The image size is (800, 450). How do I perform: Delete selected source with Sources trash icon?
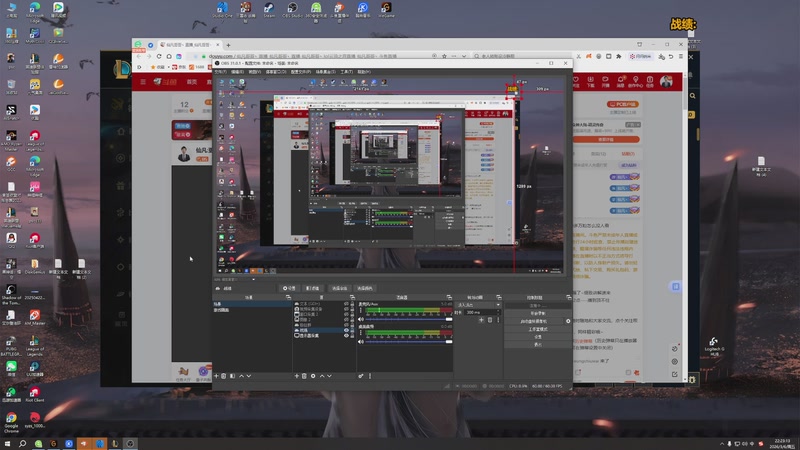point(304,376)
